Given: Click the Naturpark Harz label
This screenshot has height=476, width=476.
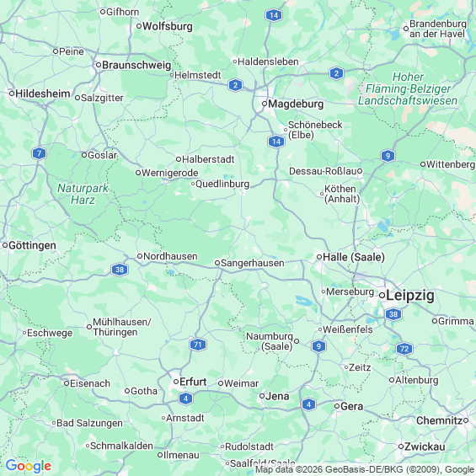Looking at the screenshot, I should [x=83, y=194].
